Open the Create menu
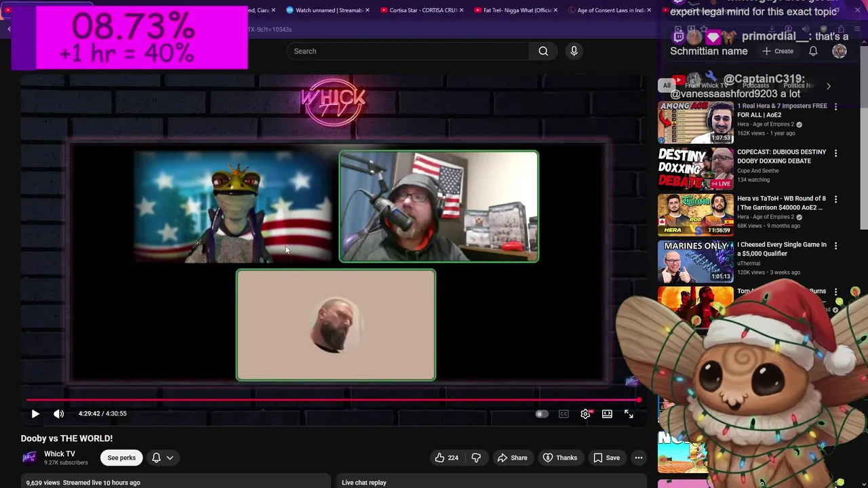The image size is (868, 488). (778, 51)
